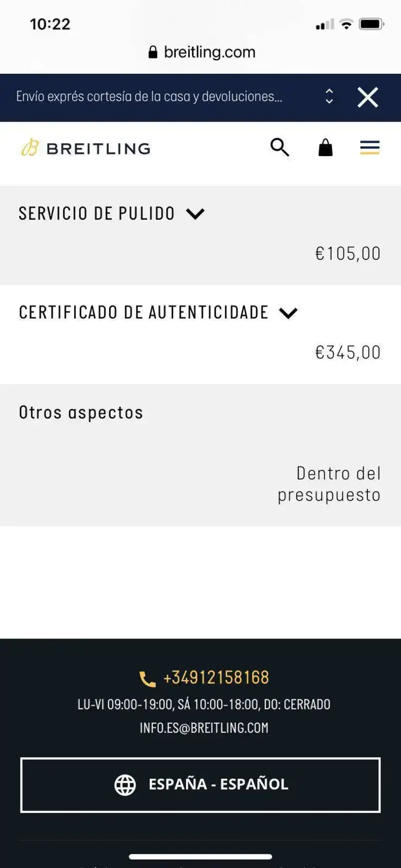Tap the home indicator bar

(x=200, y=857)
